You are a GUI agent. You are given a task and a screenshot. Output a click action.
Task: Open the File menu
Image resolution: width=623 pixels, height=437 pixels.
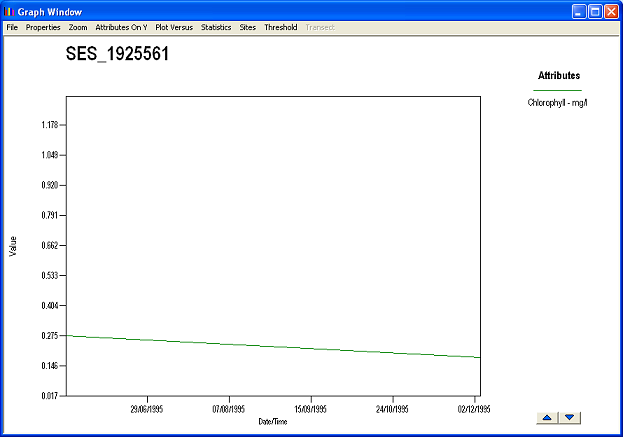click(12, 27)
